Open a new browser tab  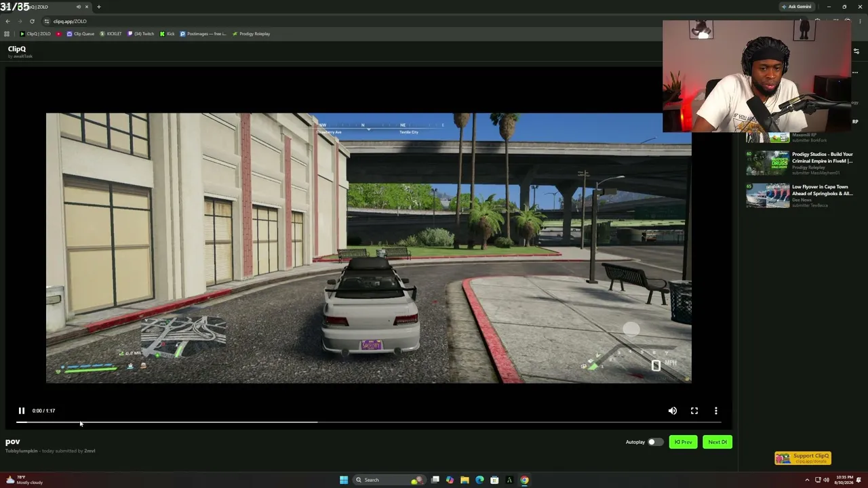[99, 7]
